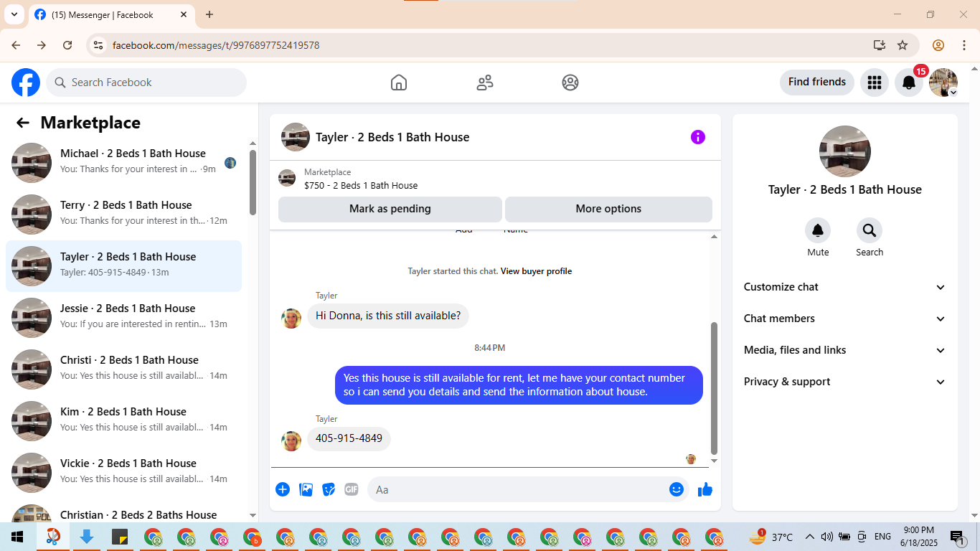Open the Home feed icon
This screenshot has width=980, height=551.
(x=399, y=83)
